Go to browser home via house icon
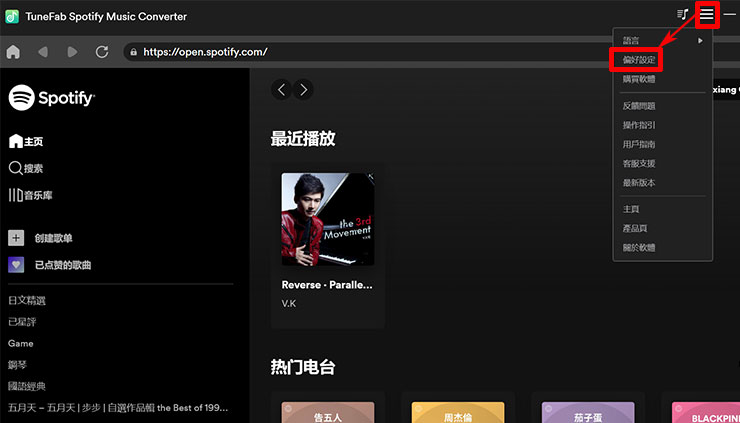 [x=13, y=52]
